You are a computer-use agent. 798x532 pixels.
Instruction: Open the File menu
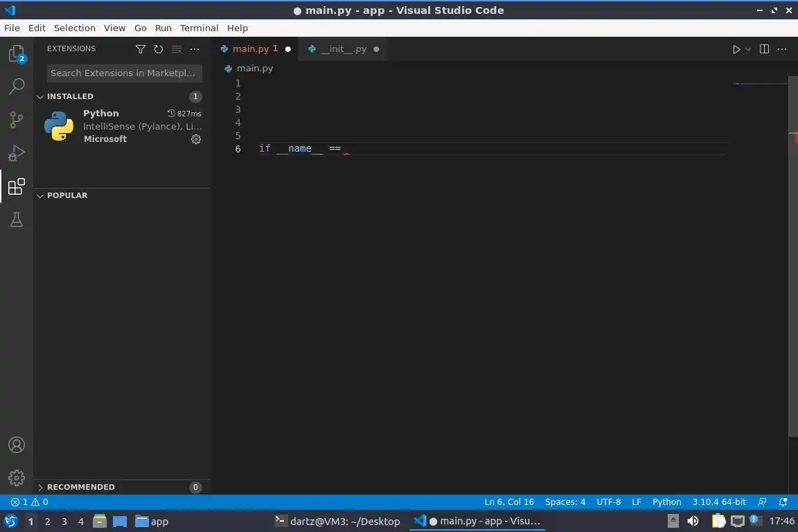point(12,28)
